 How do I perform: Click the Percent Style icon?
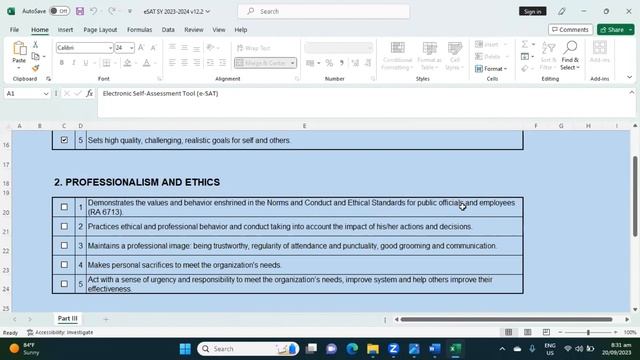click(329, 63)
